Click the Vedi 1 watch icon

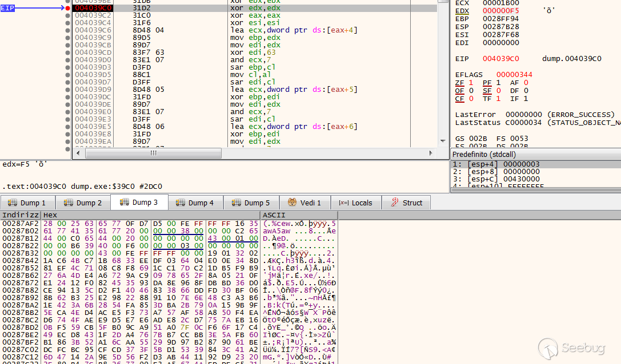292,203
